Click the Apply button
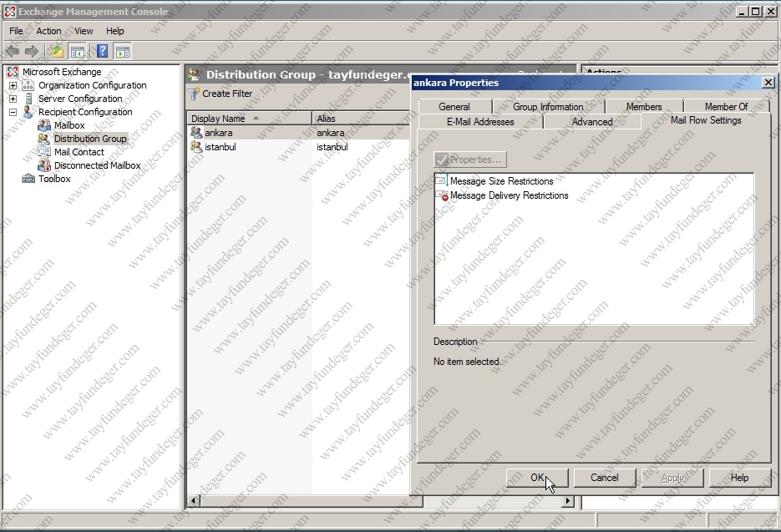This screenshot has width=781, height=532. (672, 478)
